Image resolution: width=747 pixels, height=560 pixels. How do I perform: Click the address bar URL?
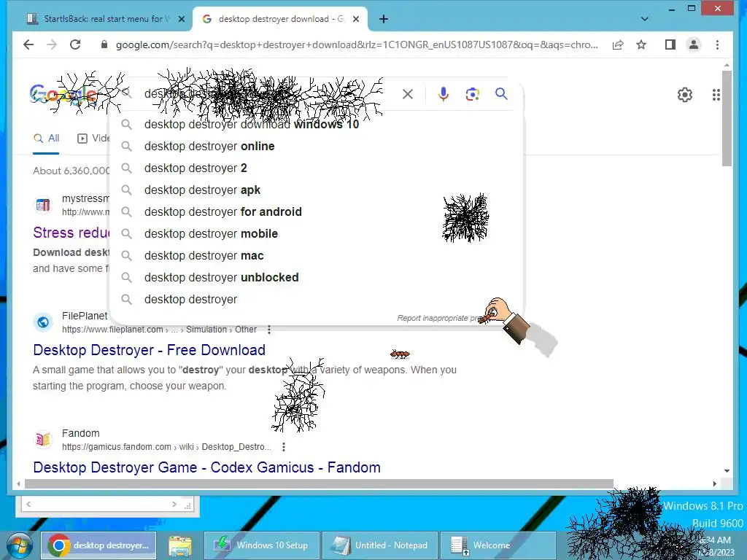coord(356,44)
